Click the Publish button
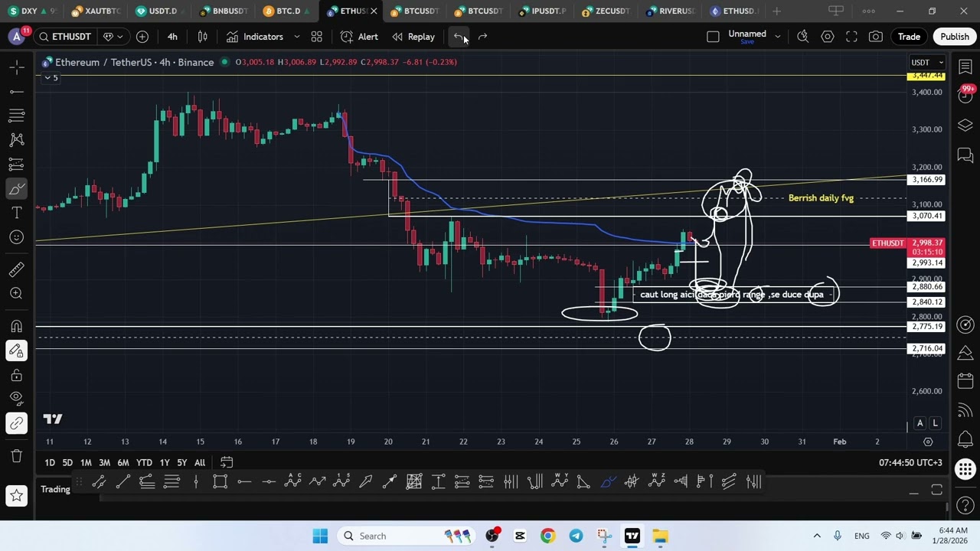980x551 pixels. pyautogui.click(x=955, y=37)
